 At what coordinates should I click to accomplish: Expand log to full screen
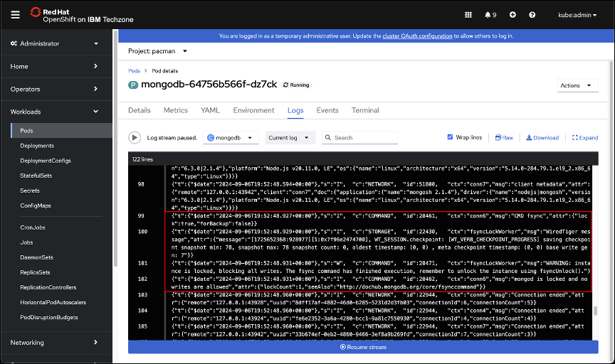pos(584,138)
